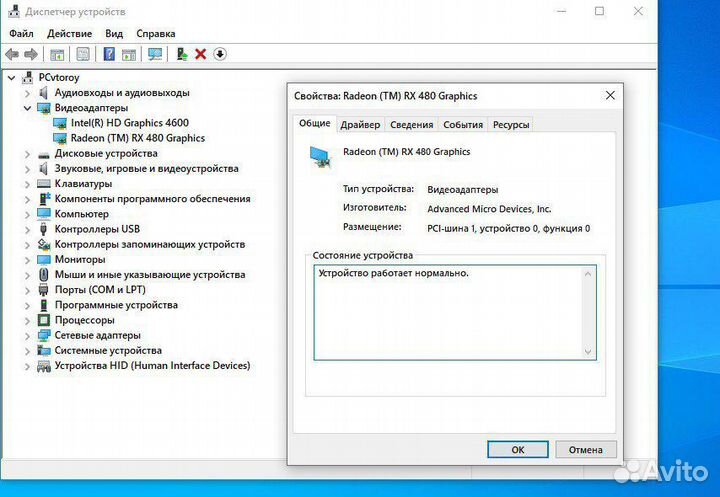The image size is (720, 497).
Task: Expand the Дисковые устройства category
Action: coord(28,154)
